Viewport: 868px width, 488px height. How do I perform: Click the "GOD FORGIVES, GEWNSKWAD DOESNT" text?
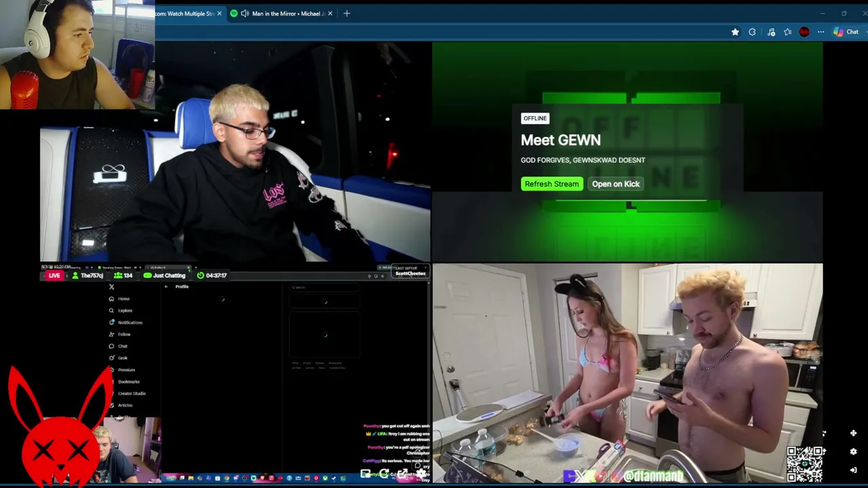click(x=583, y=160)
